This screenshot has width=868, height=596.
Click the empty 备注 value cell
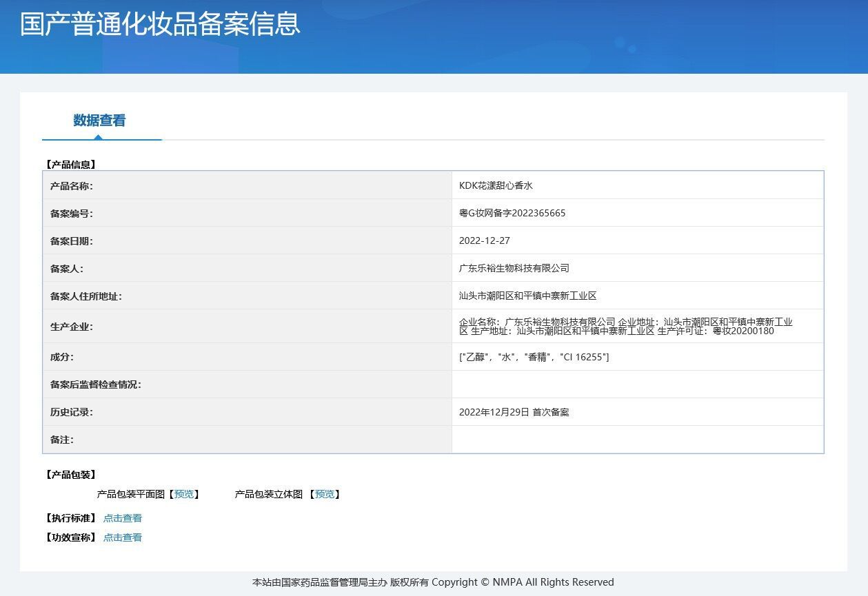[638, 440]
